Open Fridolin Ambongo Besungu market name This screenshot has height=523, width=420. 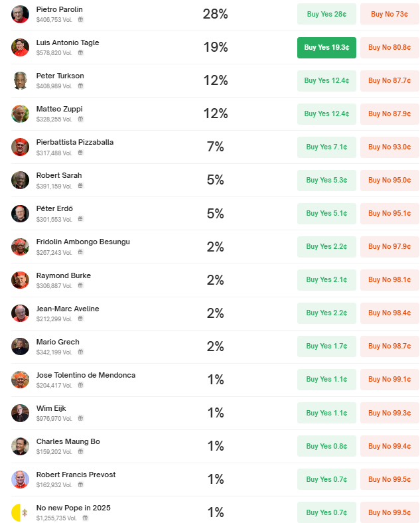click(x=83, y=242)
